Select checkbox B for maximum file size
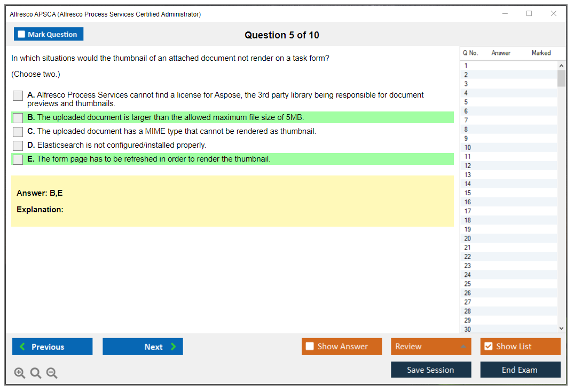The image size is (574, 392). click(18, 118)
